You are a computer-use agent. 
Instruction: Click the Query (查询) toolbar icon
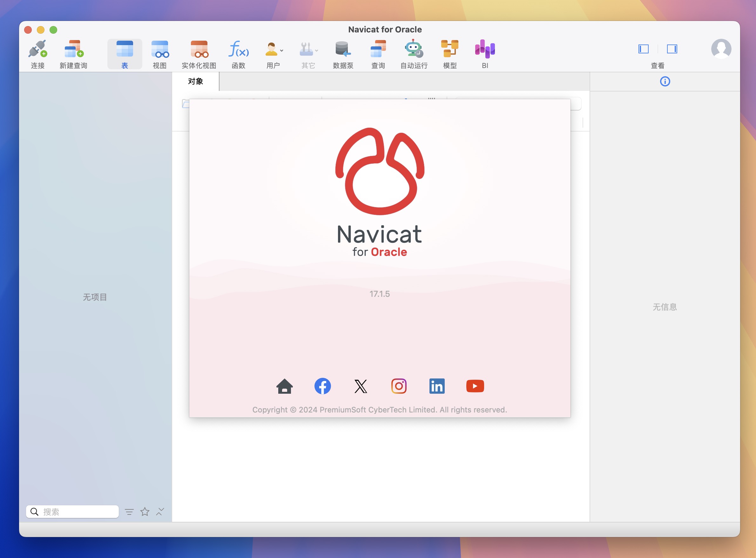point(378,49)
